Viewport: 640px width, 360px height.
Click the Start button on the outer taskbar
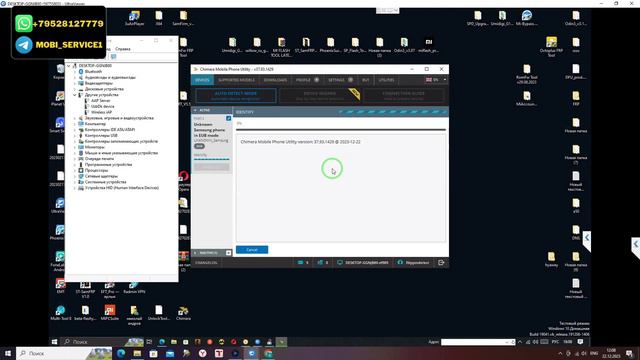8,353
